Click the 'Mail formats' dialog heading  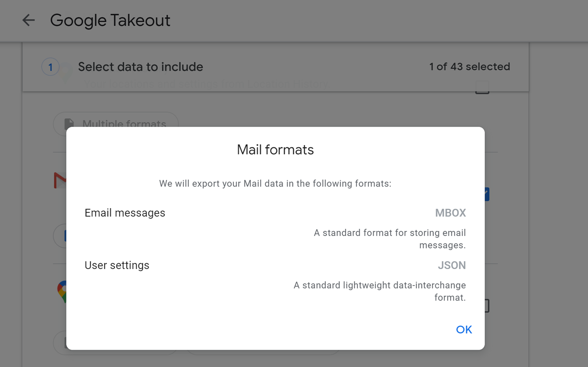275,150
